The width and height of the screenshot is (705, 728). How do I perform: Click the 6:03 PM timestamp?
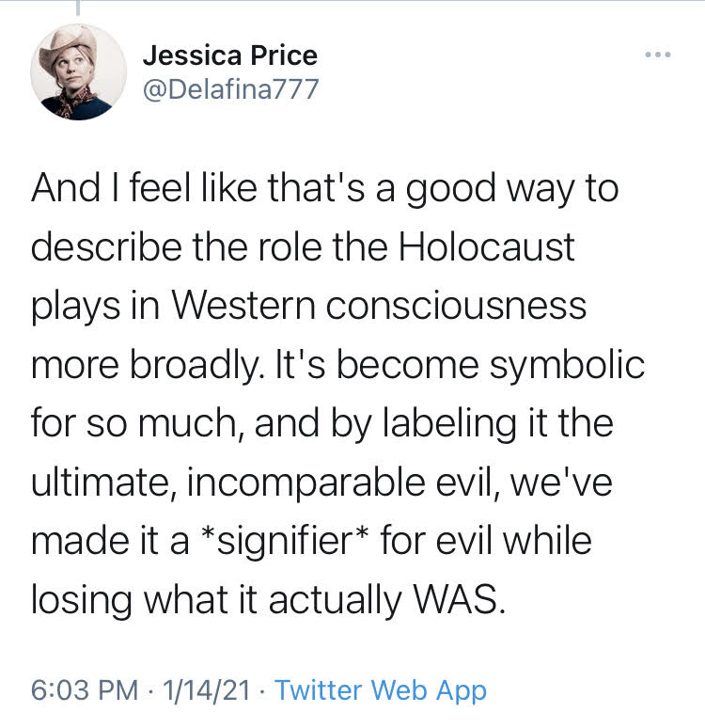pos(85,691)
